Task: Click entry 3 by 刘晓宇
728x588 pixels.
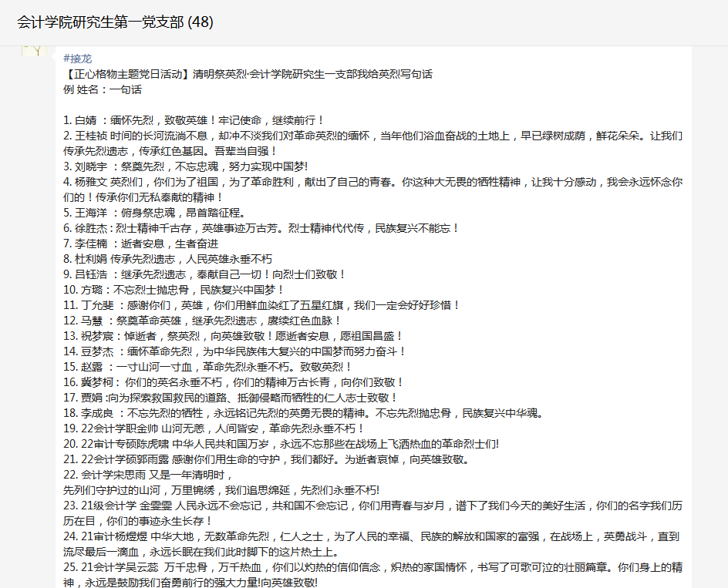Action: tap(185, 166)
